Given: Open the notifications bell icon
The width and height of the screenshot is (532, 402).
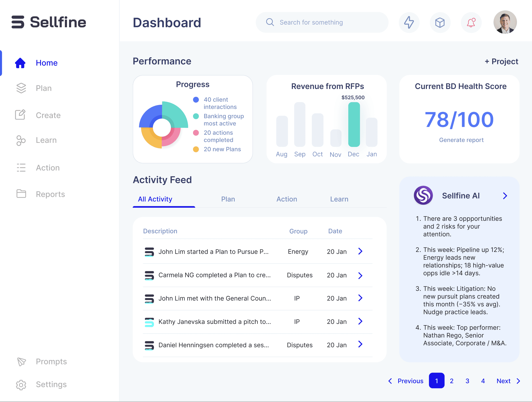Looking at the screenshot, I should tap(471, 23).
